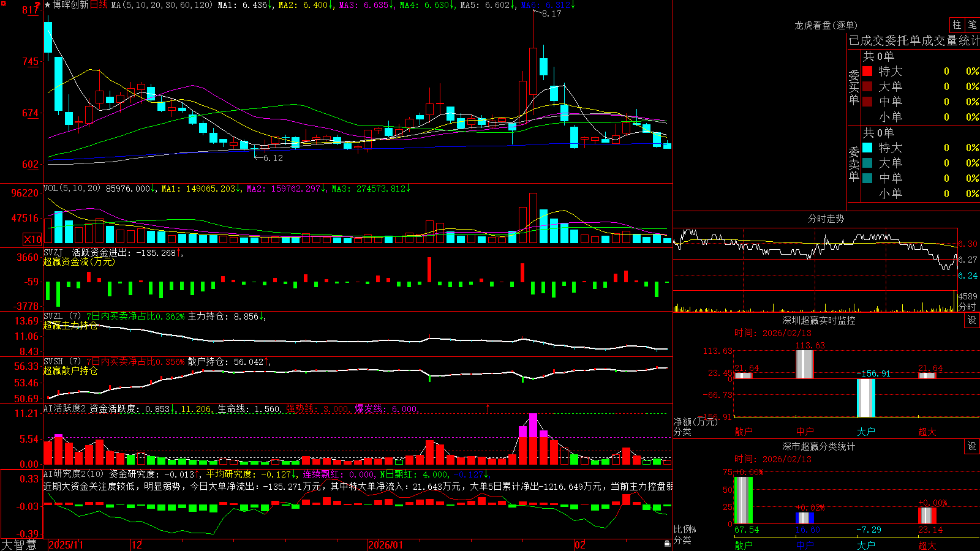Viewport: 980px width, 551px height.
Task: Select the SVSH indicator name
Action: click(53, 362)
